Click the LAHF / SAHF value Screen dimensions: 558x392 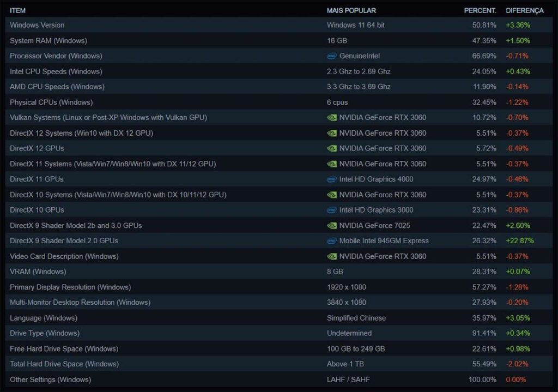click(348, 379)
